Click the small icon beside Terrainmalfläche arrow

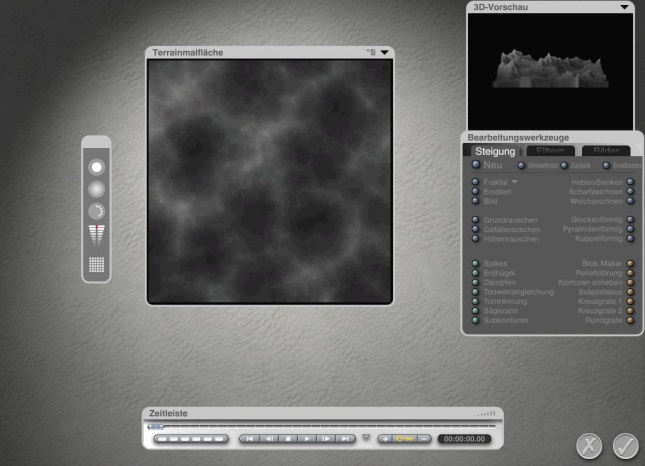click(371, 52)
